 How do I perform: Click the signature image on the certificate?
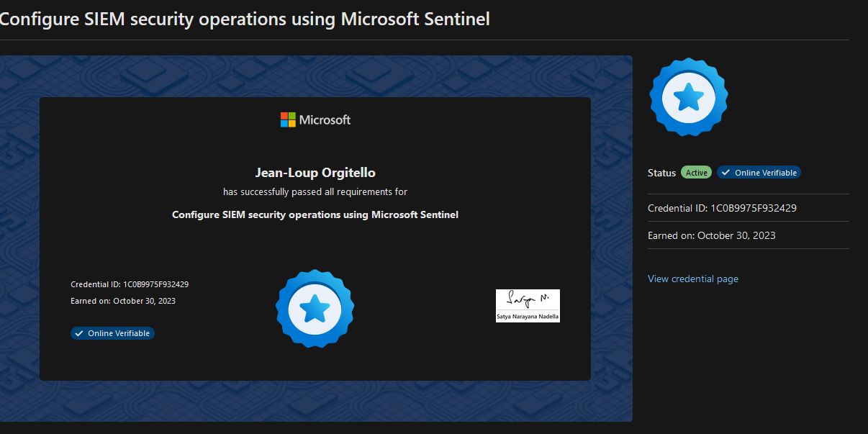[x=528, y=306]
